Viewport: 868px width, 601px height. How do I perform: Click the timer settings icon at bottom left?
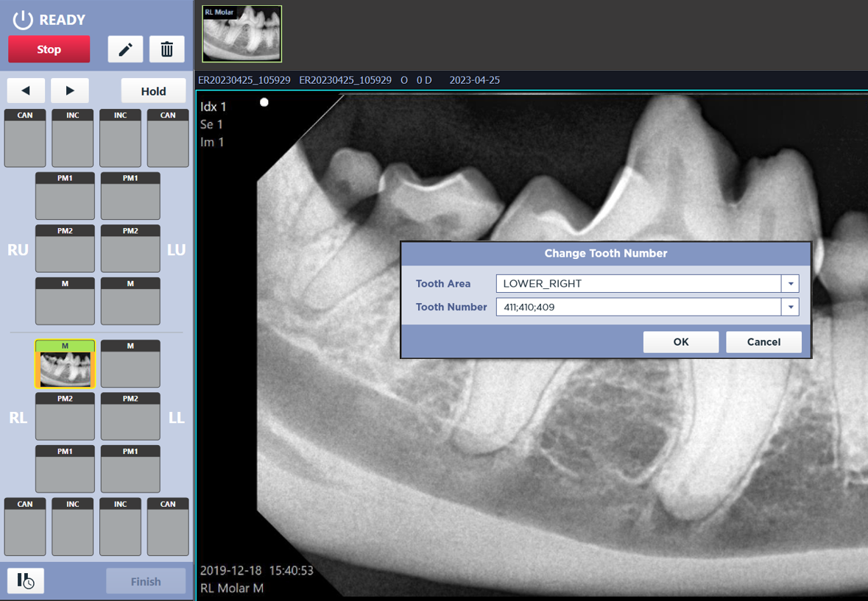pos(26,581)
